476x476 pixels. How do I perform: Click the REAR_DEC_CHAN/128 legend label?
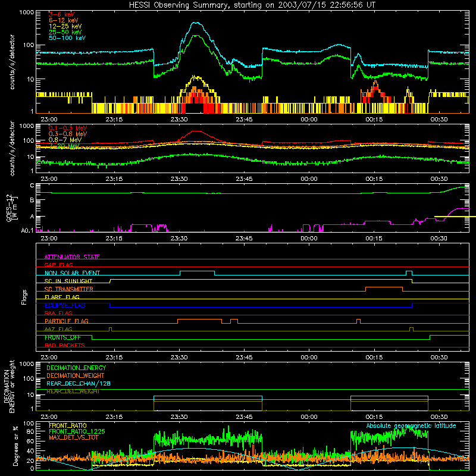pyautogui.click(x=79, y=383)
